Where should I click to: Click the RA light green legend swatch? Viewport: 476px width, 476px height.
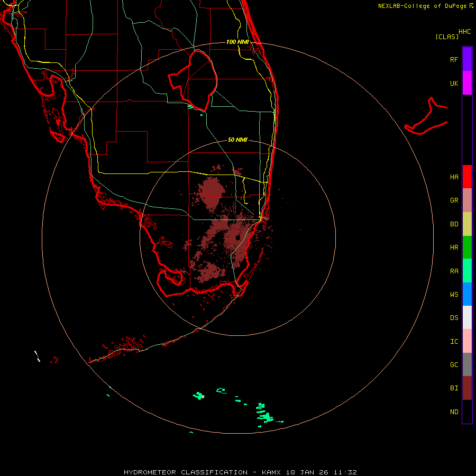click(467, 271)
